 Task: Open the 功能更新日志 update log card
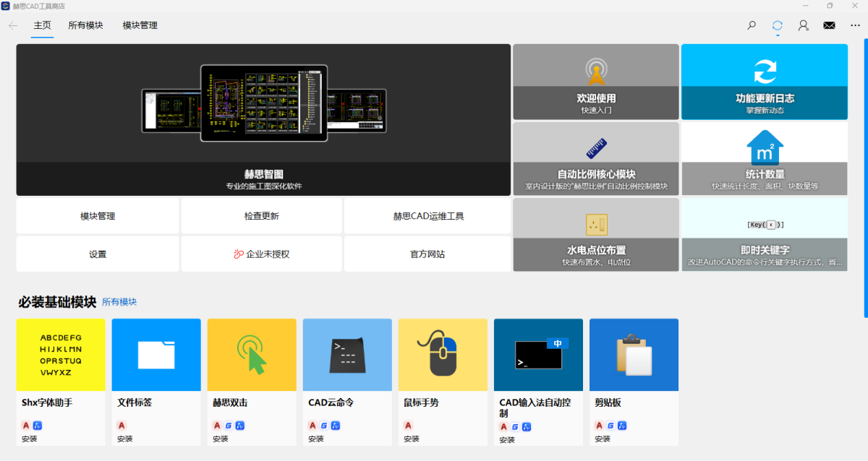tap(764, 81)
